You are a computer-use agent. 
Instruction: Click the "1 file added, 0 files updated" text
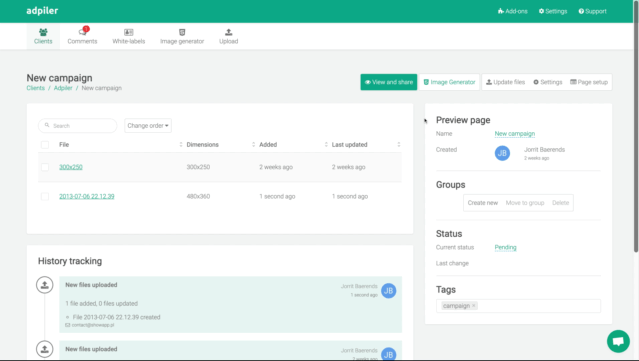(101, 304)
